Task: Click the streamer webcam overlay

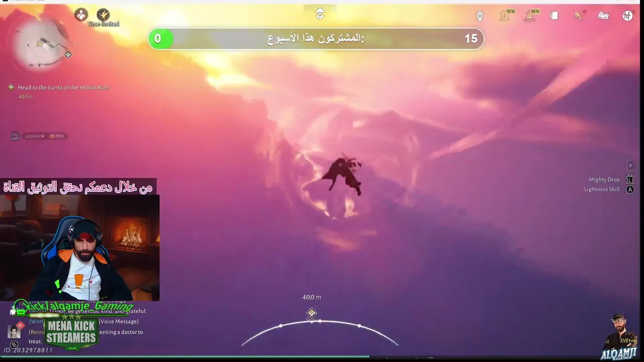Action: pyautogui.click(x=79, y=247)
